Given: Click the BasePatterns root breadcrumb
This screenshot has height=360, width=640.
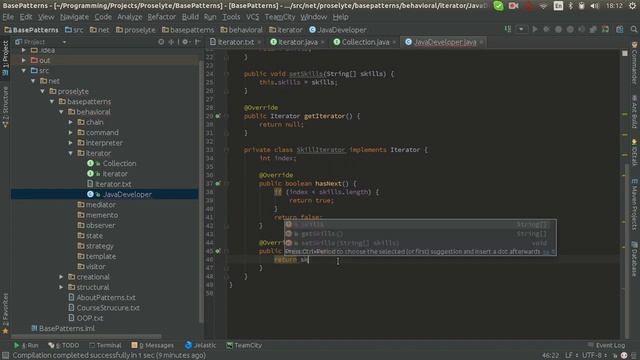Looking at the screenshot, I should click(31, 30).
